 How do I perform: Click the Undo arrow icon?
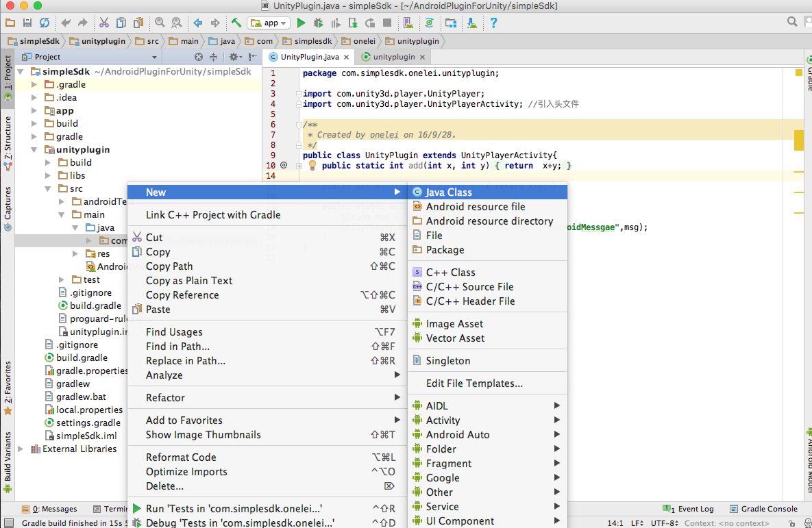point(66,23)
